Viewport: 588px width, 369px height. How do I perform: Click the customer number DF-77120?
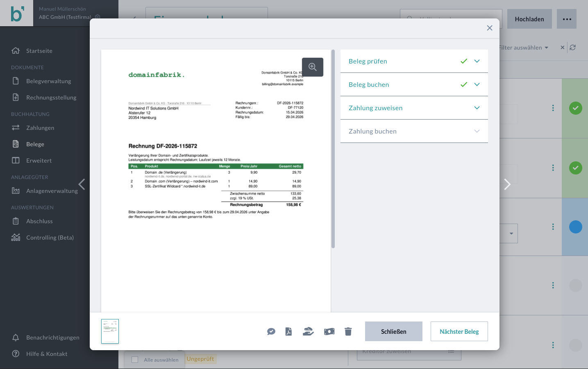click(295, 108)
